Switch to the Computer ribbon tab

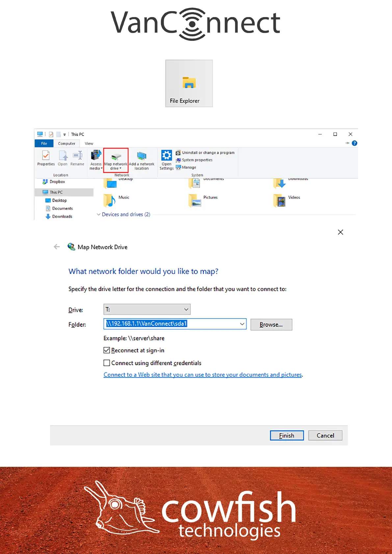pos(66,143)
